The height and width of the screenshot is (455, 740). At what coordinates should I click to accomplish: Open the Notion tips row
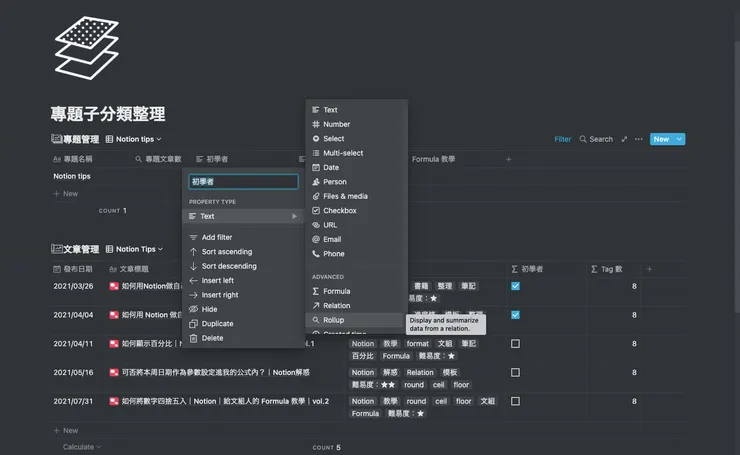click(72, 176)
